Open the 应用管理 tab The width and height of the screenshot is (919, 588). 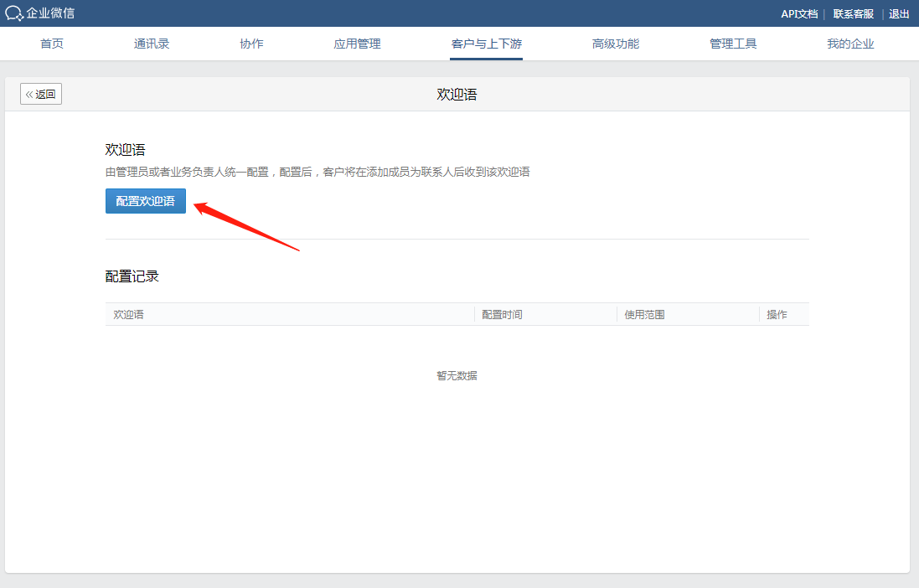tap(357, 44)
